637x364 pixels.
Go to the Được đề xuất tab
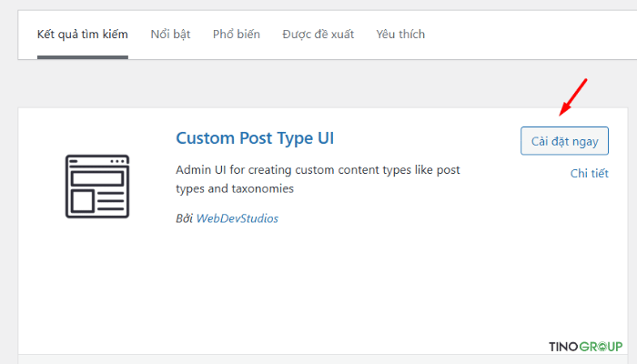click(x=318, y=35)
